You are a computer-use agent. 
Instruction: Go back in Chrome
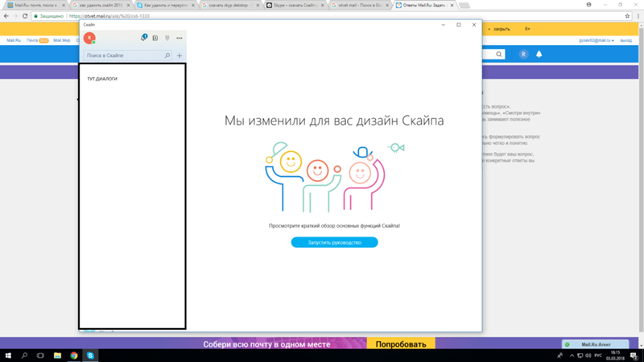(x=6, y=16)
